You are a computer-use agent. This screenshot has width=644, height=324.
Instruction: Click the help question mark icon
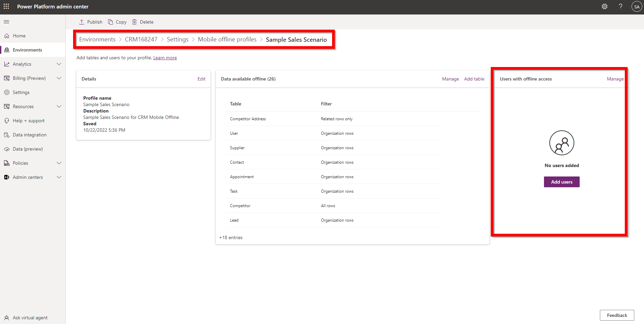coord(620,6)
